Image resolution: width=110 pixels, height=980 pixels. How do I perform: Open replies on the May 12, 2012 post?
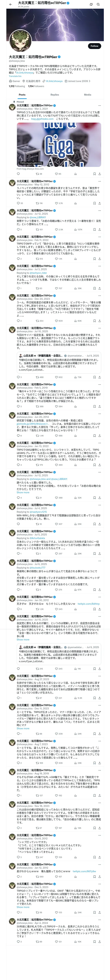point(20,203)
